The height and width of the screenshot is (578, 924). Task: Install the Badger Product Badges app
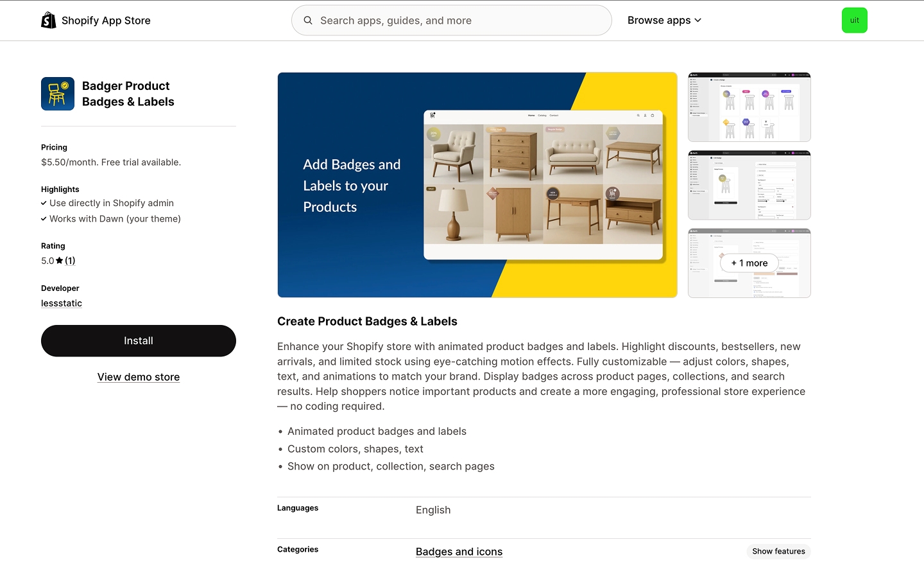pyautogui.click(x=138, y=340)
